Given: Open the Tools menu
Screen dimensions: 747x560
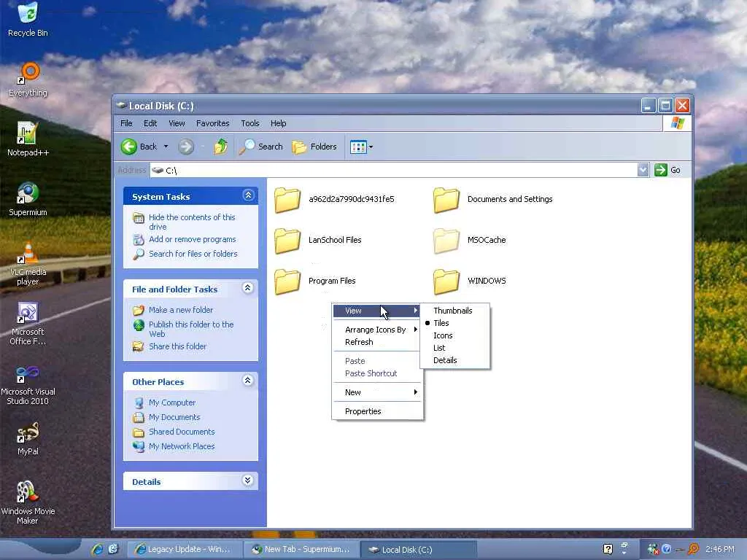Looking at the screenshot, I should 250,123.
